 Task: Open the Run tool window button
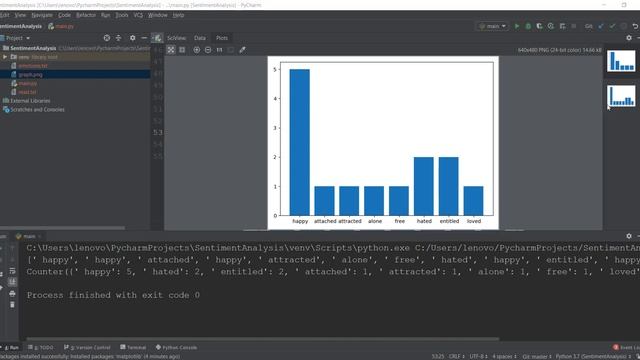[11, 347]
